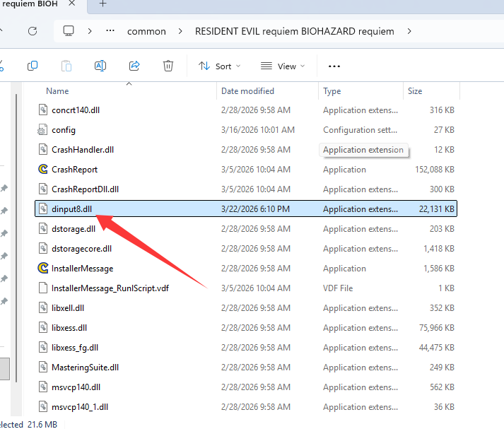Click the Size column header
Viewport: 504px width, 429px height.
click(x=415, y=91)
